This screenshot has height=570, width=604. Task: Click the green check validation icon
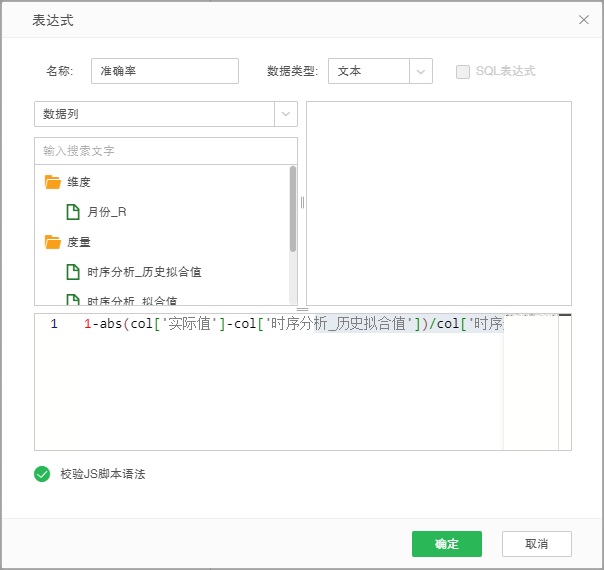42,474
